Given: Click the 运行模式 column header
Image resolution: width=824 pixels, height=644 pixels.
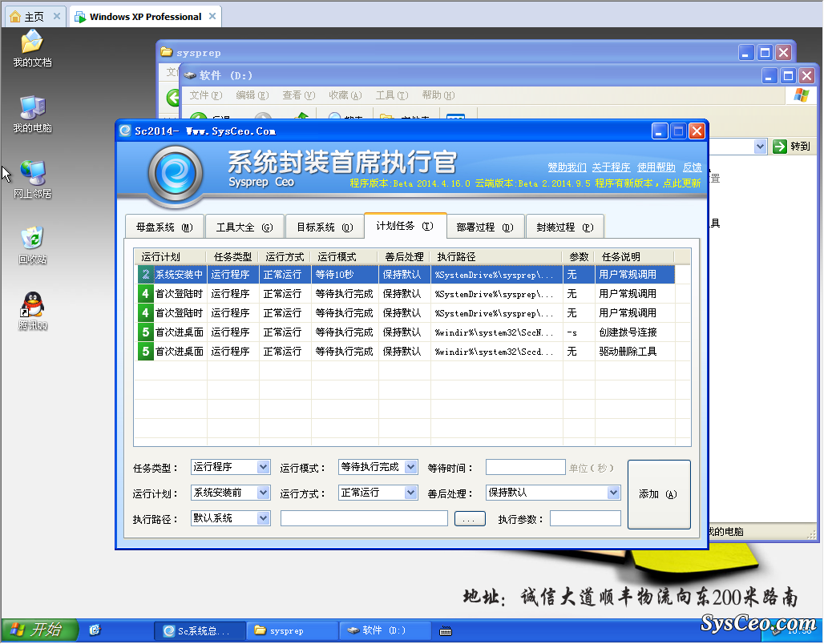Looking at the screenshot, I should pyautogui.click(x=344, y=257).
